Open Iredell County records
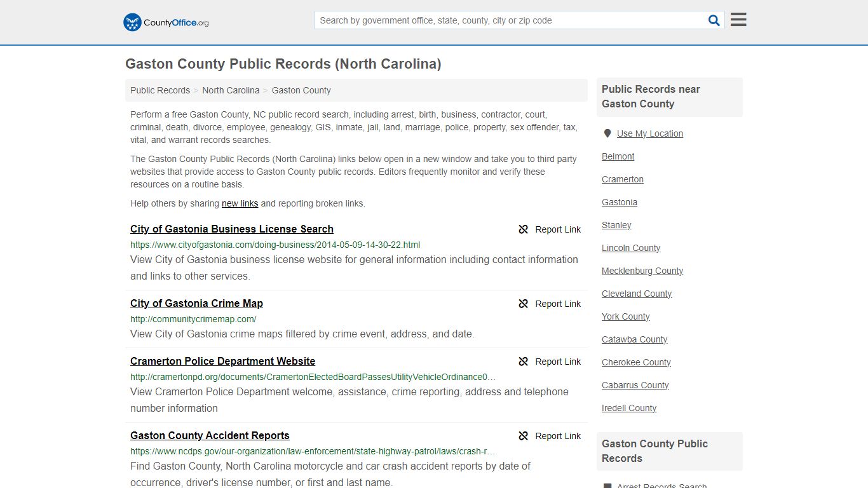Screen dimensions: 868x488 pyautogui.click(x=629, y=408)
